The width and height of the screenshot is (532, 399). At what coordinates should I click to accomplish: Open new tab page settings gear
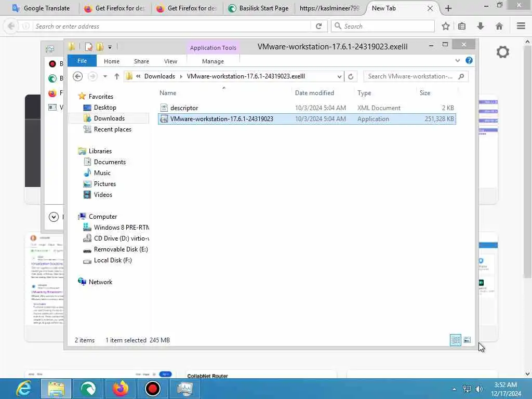(x=503, y=52)
